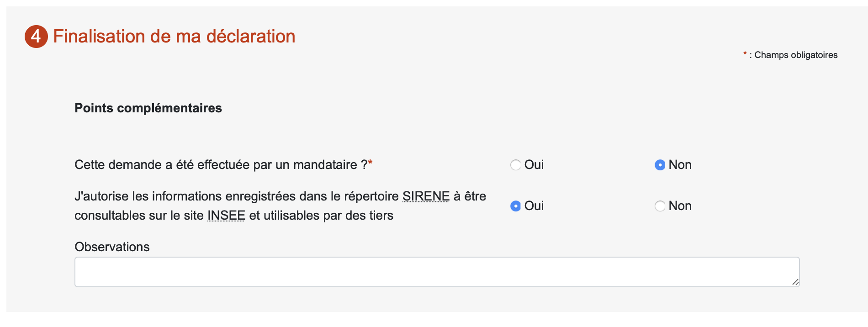
Task: Click the Points complémentaires section heading
Action: pos(148,108)
